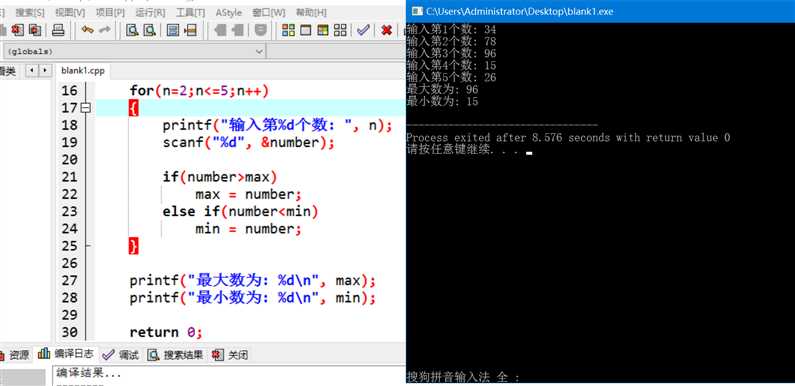
Task: Click the toggle bookmark toolbar icon
Action: tap(261, 30)
